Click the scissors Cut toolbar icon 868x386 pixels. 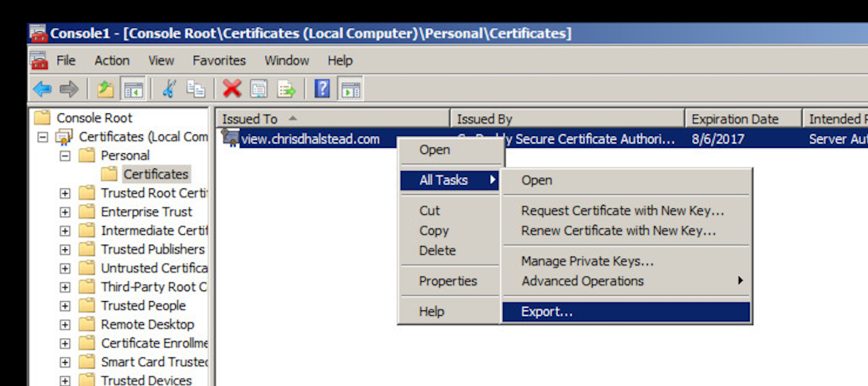pos(169,89)
